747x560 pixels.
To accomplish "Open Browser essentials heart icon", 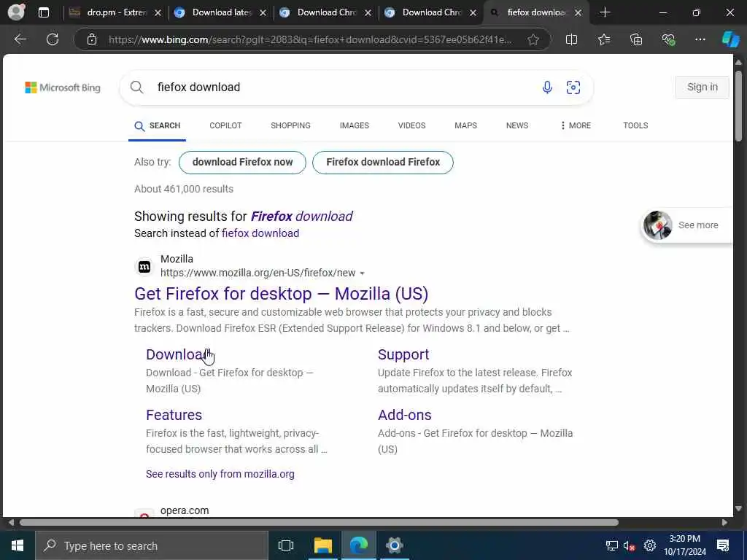I will (668, 39).
